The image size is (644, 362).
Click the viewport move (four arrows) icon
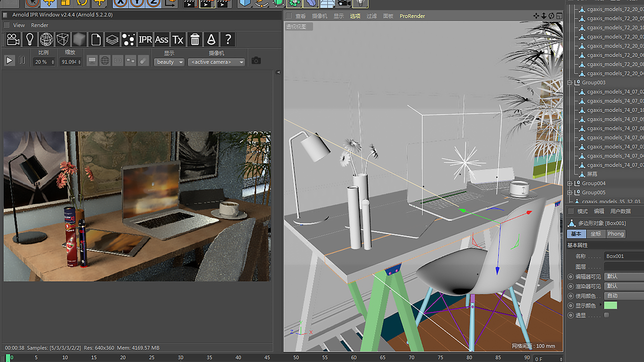click(536, 16)
